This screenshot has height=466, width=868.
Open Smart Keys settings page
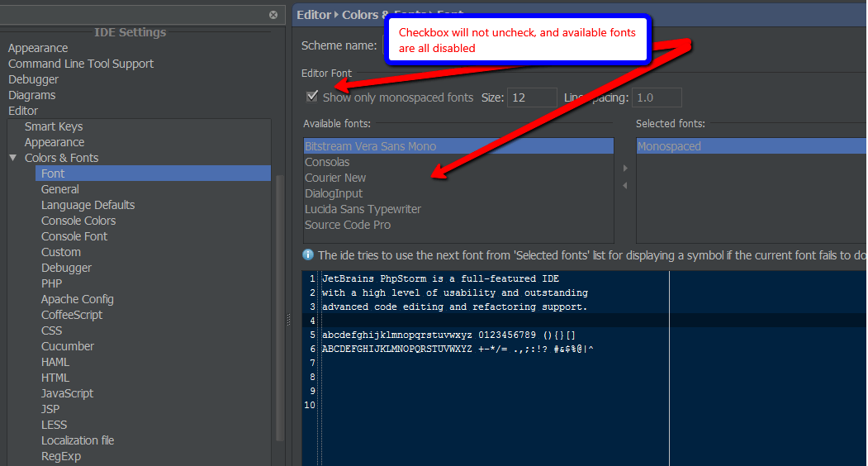click(x=54, y=126)
